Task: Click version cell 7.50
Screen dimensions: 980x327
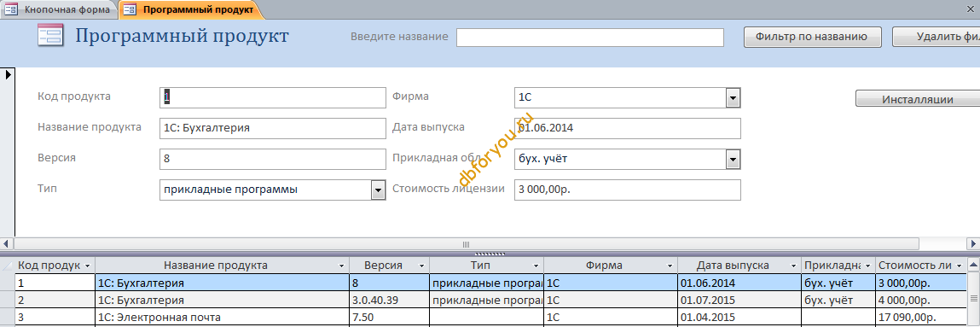Action: pos(390,317)
